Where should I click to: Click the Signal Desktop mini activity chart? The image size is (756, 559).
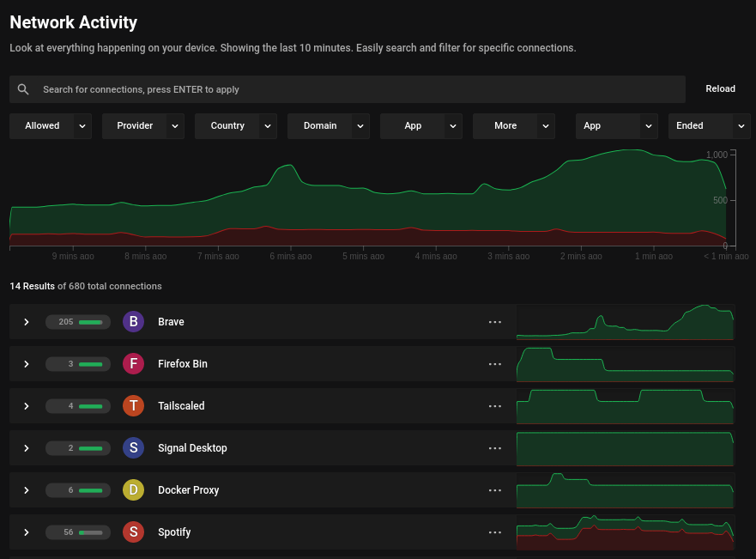(625, 448)
